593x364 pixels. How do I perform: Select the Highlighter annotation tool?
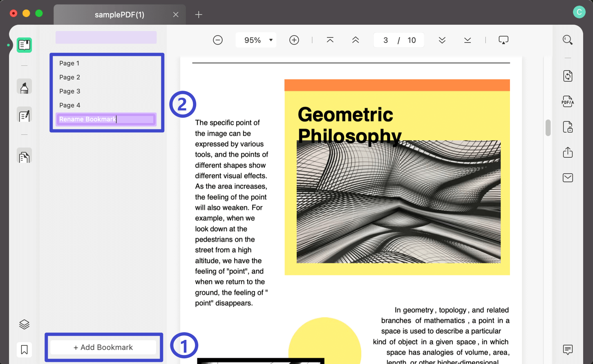(24, 86)
